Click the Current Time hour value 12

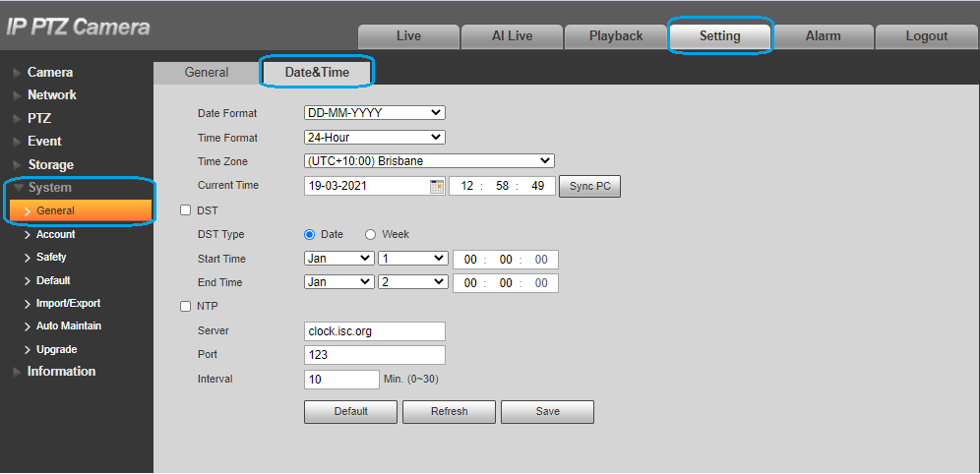467,186
